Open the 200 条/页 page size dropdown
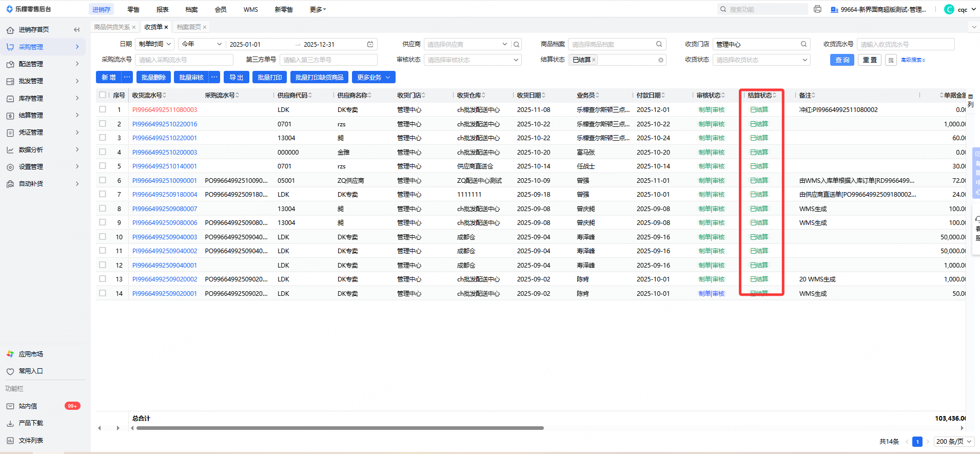Image resolution: width=980 pixels, height=454 pixels. pyautogui.click(x=954, y=442)
